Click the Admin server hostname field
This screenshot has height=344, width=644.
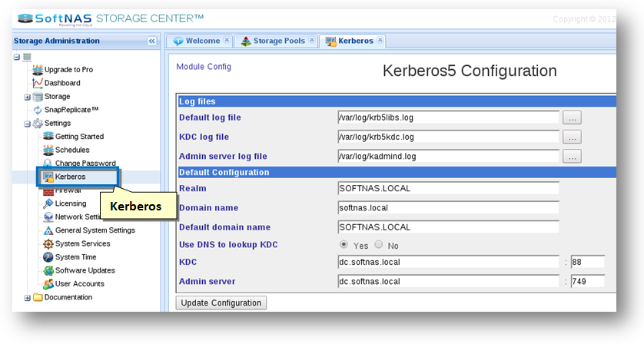coord(449,281)
